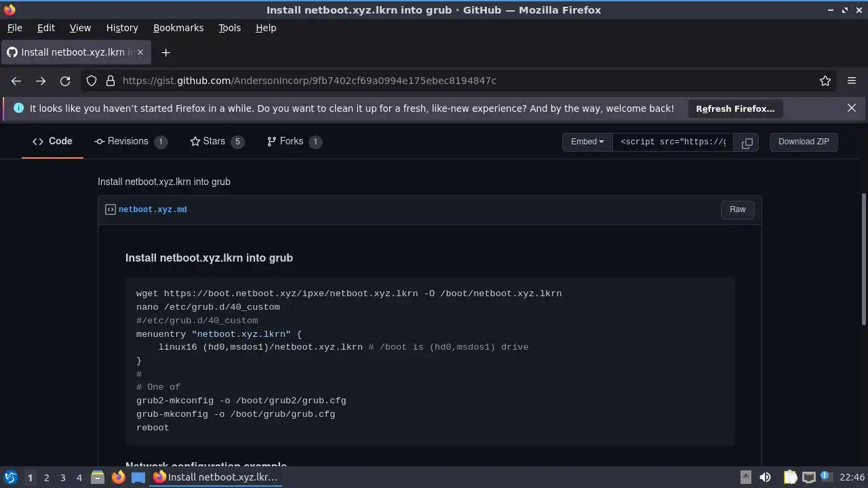Open the update notifier tray icon
The height and width of the screenshot is (488, 868).
pos(825,477)
